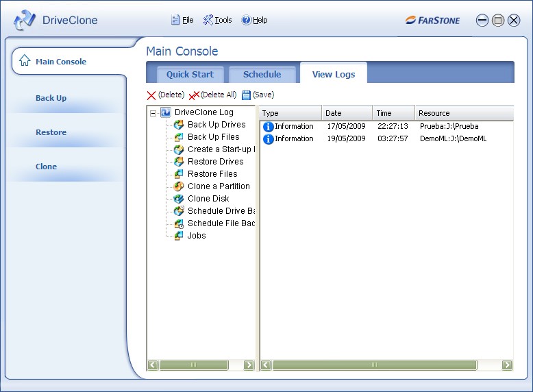
Task: Click the Delete All log entries icon
Action: click(194, 95)
